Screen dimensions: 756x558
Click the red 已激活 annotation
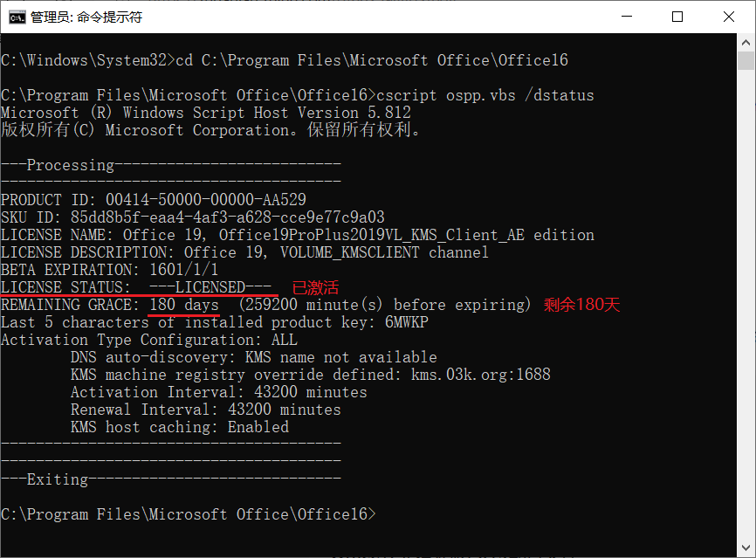click(315, 288)
